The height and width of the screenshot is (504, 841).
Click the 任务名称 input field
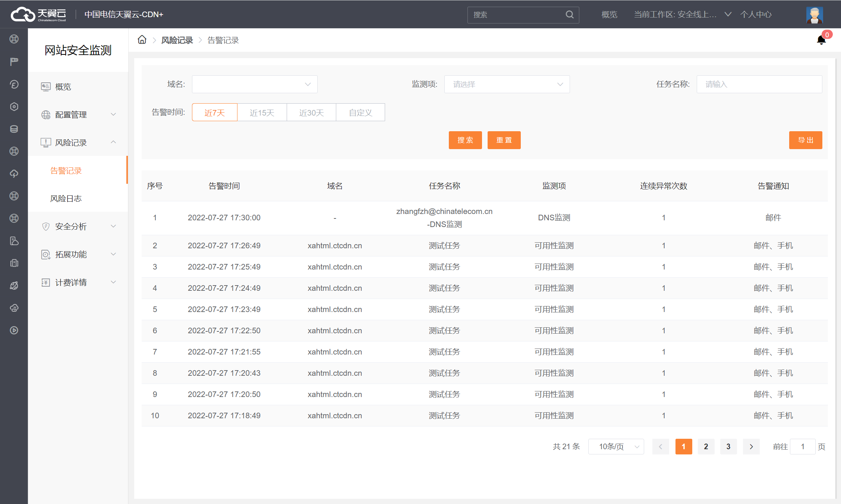click(759, 84)
